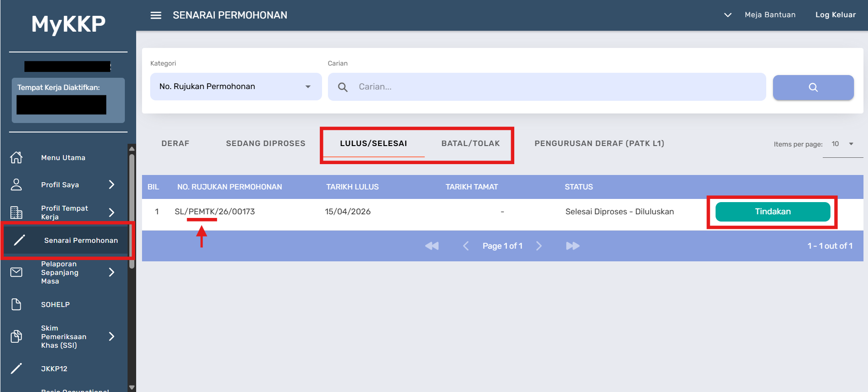Click the Profil Saya person icon
This screenshot has width=868, height=392.
click(16, 184)
